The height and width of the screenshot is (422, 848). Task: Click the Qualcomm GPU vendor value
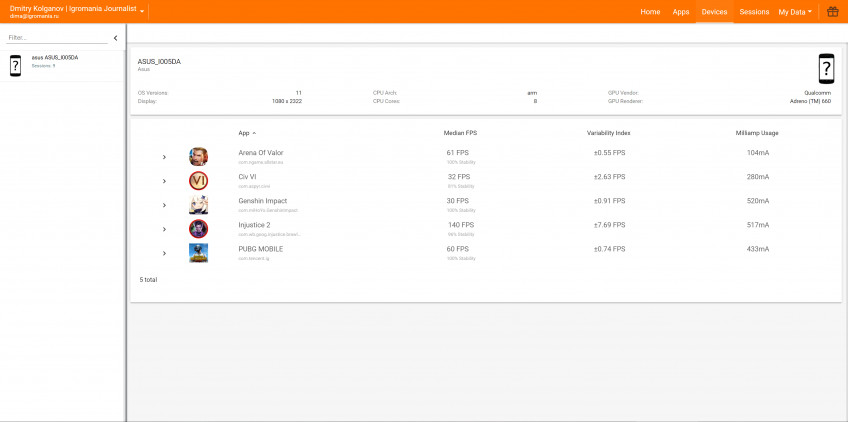click(818, 93)
